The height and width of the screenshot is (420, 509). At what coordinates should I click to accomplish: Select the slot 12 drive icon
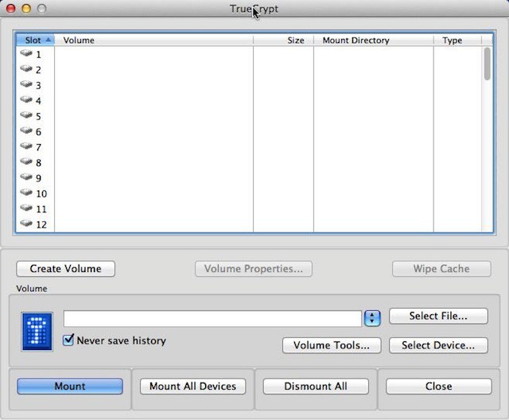click(26, 224)
